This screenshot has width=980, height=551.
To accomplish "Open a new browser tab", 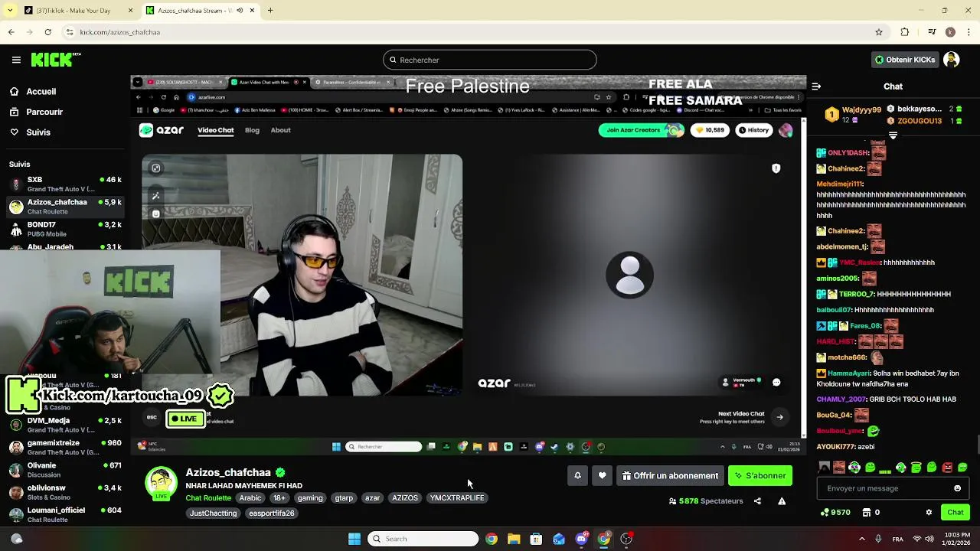I will (x=270, y=11).
